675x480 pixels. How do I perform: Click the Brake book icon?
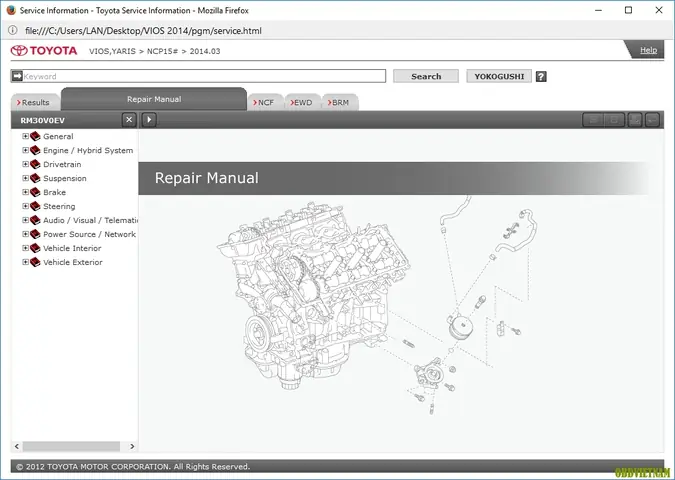coord(35,192)
